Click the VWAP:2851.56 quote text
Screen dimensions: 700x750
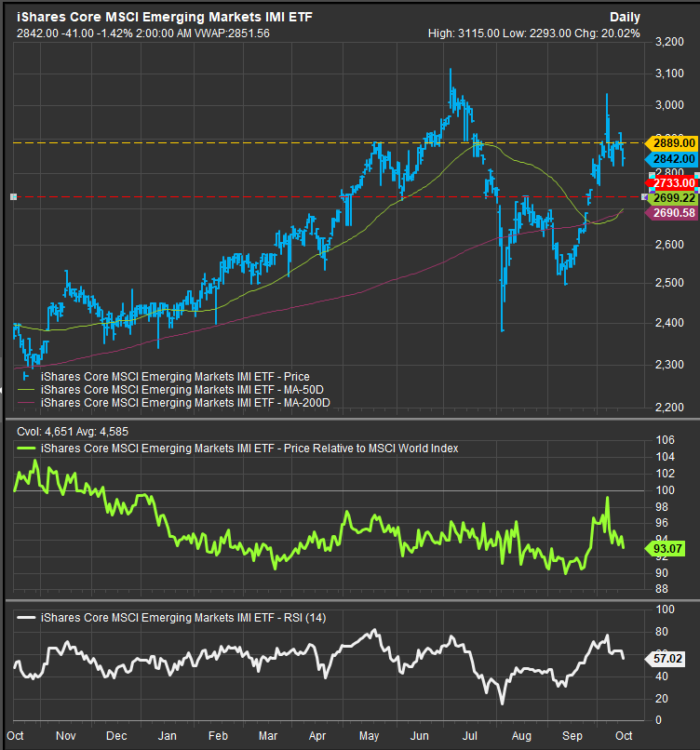click(x=232, y=33)
